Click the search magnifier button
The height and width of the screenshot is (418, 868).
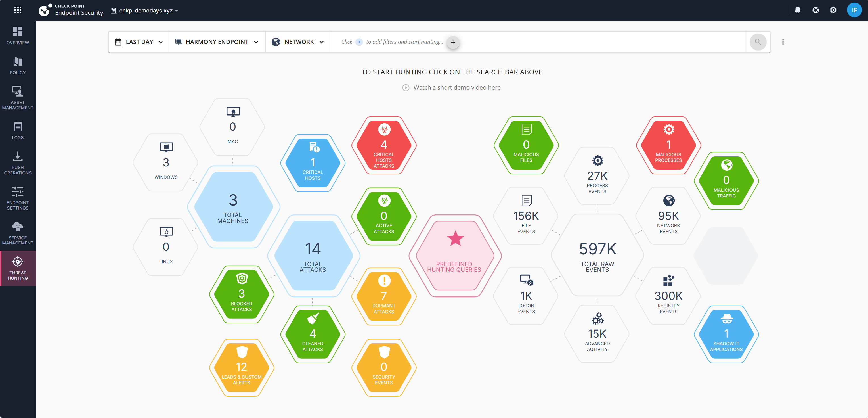(x=758, y=42)
